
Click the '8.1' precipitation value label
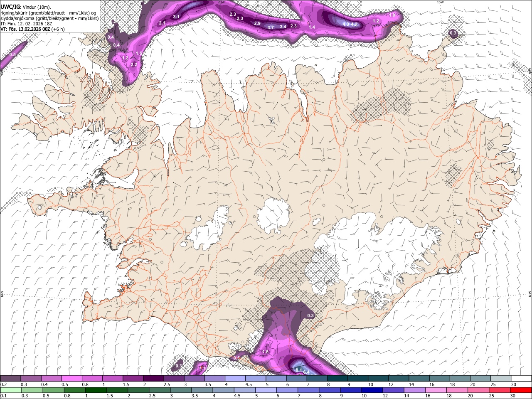(298, 370)
